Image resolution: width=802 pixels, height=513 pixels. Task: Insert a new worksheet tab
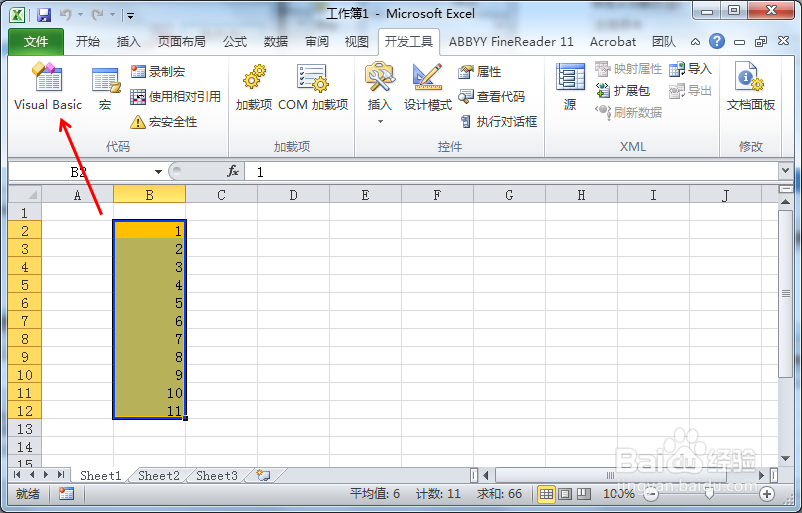(263, 476)
